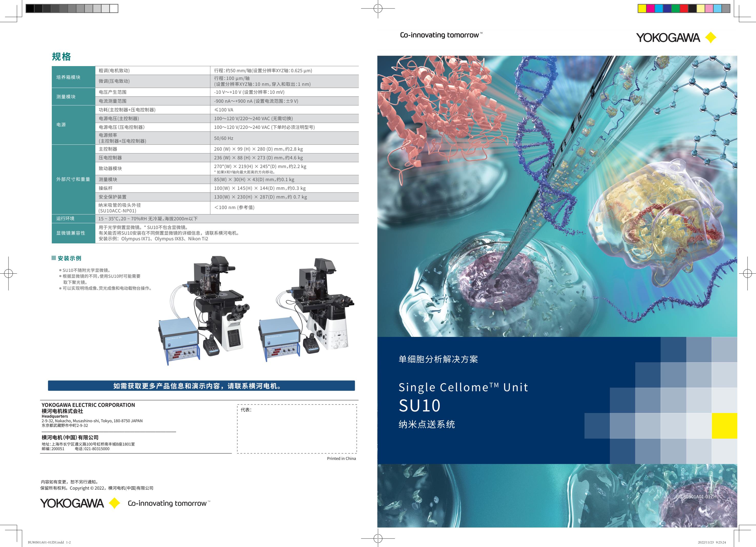Click the 电压产生范围 cell
Image resolution: width=756 pixels, height=547 pixels.
click(x=153, y=92)
